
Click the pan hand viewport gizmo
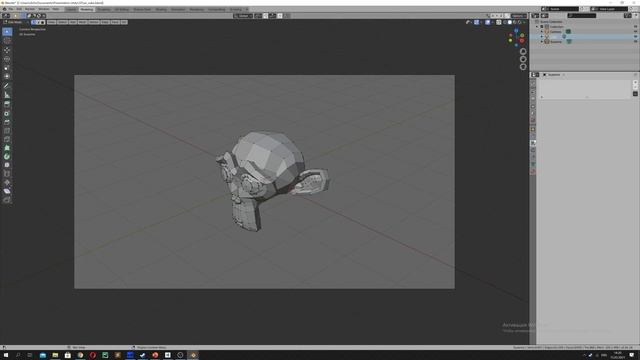[523, 59]
